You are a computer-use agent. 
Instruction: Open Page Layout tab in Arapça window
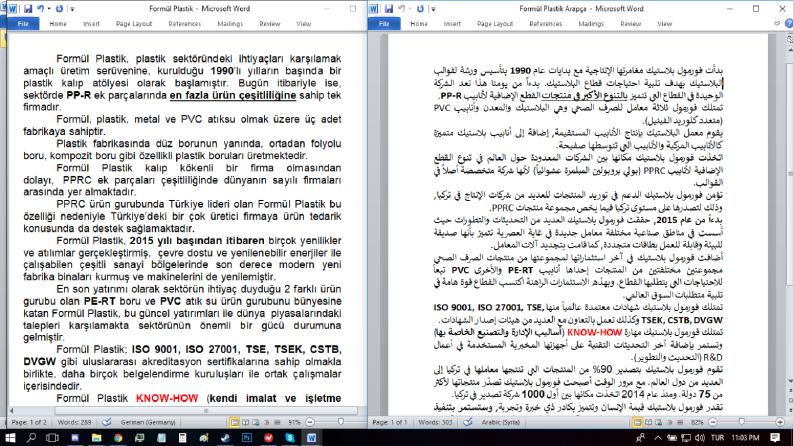point(495,24)
